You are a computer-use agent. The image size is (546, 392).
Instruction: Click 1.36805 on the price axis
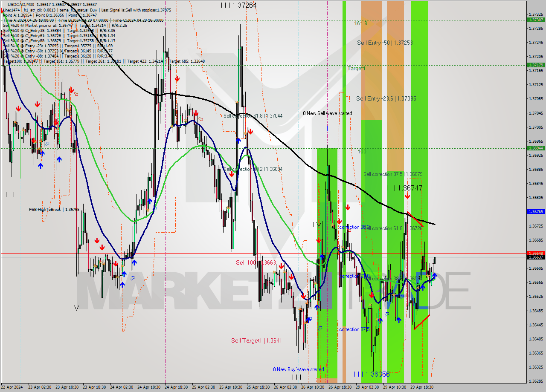pyautogui.click(x=535, y=197)
